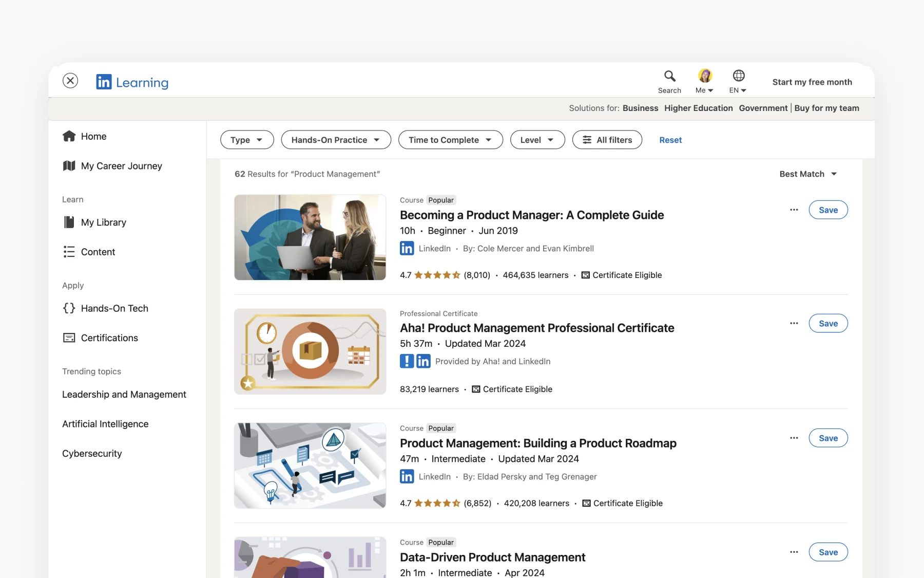
Task: Expand the Hands-On Practice filter dropdown
Action: 336,140
